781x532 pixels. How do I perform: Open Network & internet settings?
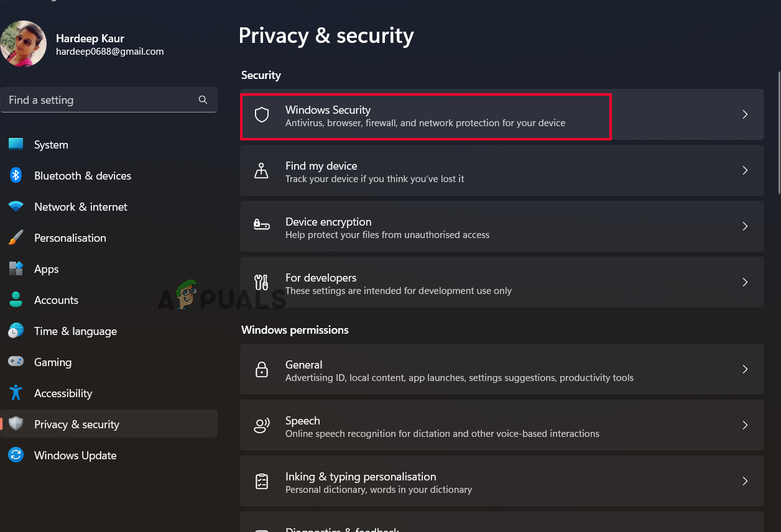(80, 207)
